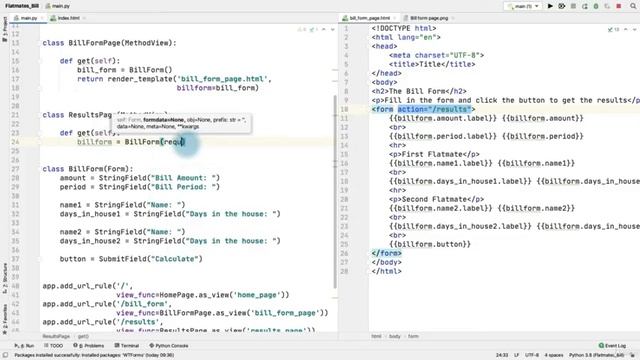Click the main.py vertical scrollbar
Image resolution: width=640 pixels, height=360 pixels.
tap(336, 192)
